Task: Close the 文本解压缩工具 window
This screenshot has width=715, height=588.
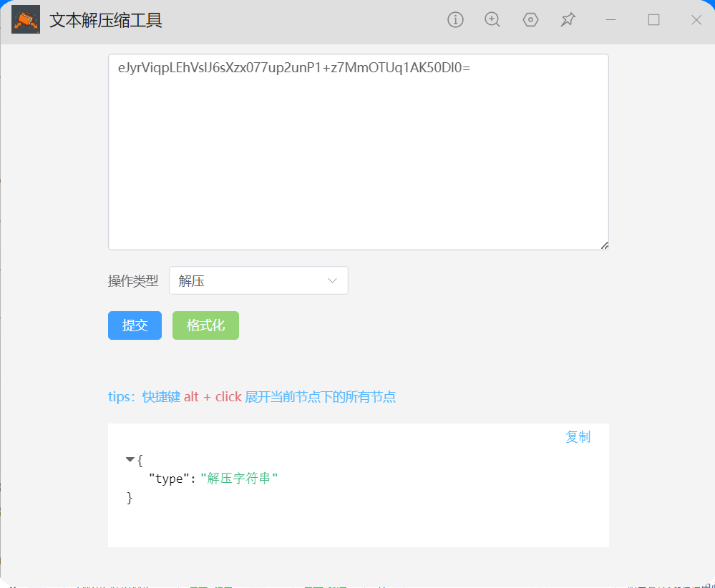Action: coord(696,20)
